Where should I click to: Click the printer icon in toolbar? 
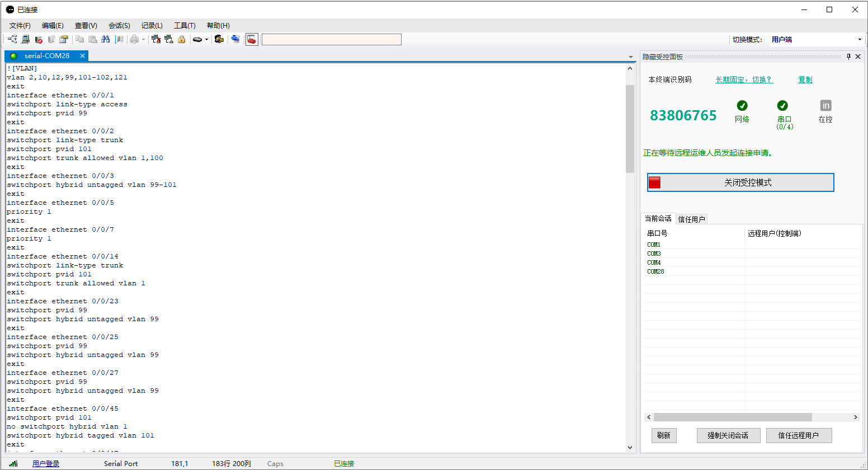point(134,39)
